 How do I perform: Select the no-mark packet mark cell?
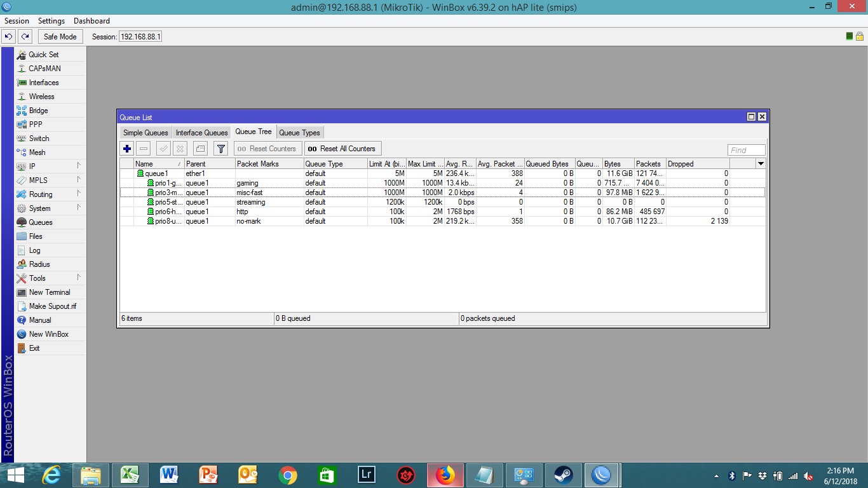point(269,221)
